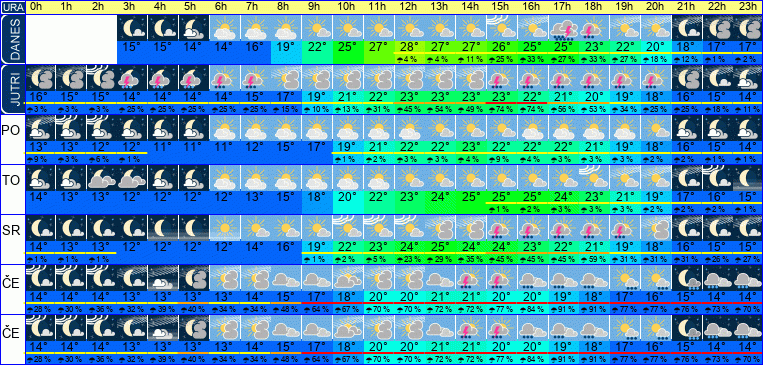Click the JUTRI 3h night thunderstorm icon

131,77
